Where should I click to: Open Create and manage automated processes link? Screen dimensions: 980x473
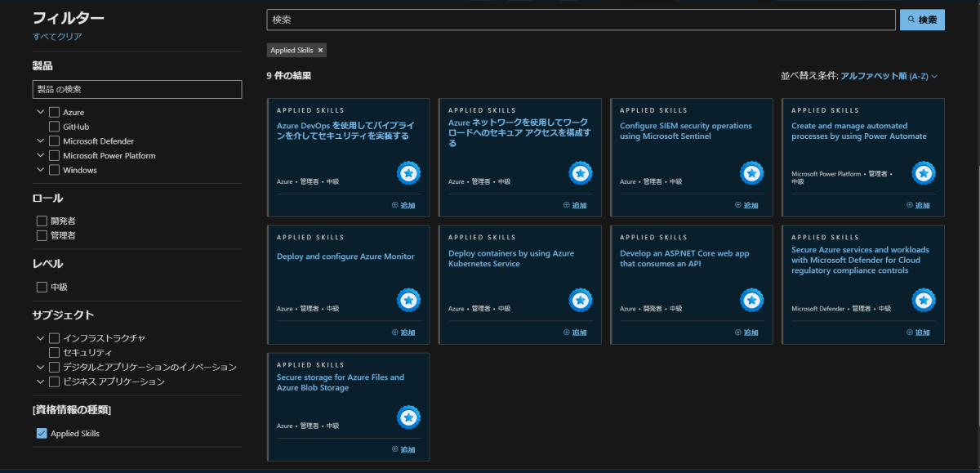[859, 131]
